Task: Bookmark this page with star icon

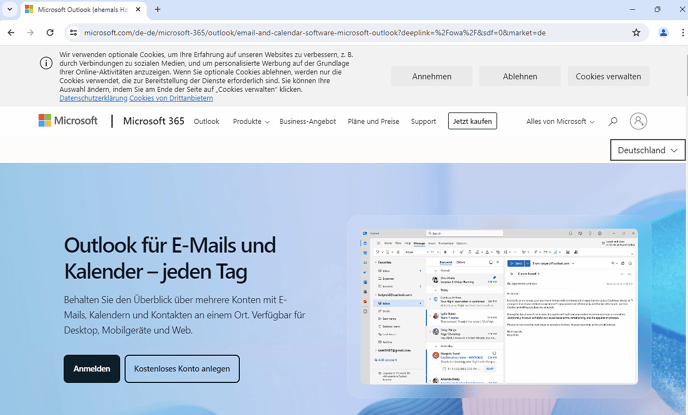Action: click(636, 32)
